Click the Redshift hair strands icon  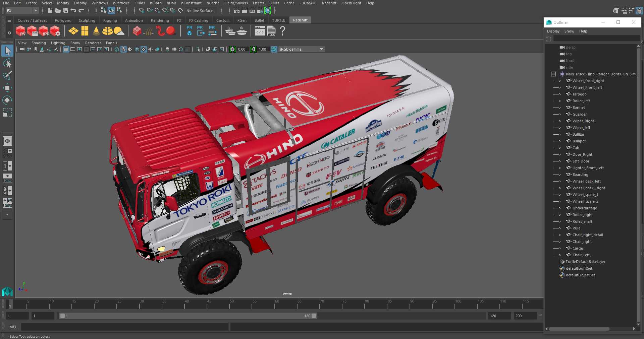coord(149,31)
